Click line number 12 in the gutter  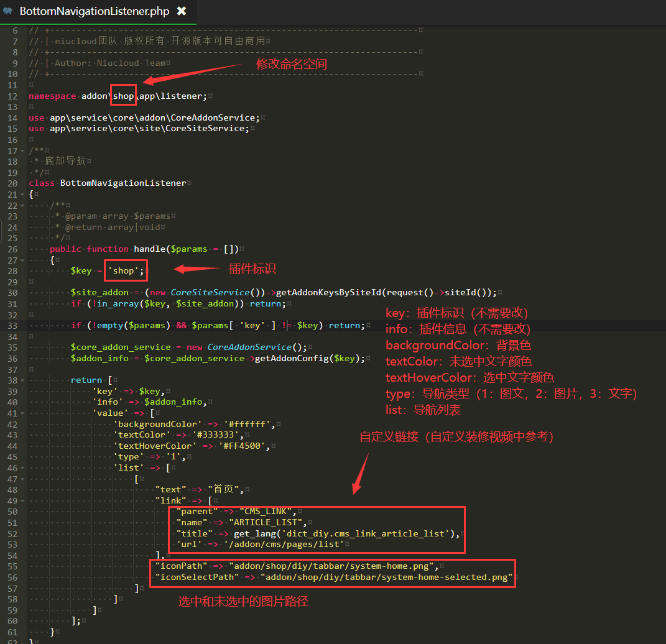tap(12, 96)
